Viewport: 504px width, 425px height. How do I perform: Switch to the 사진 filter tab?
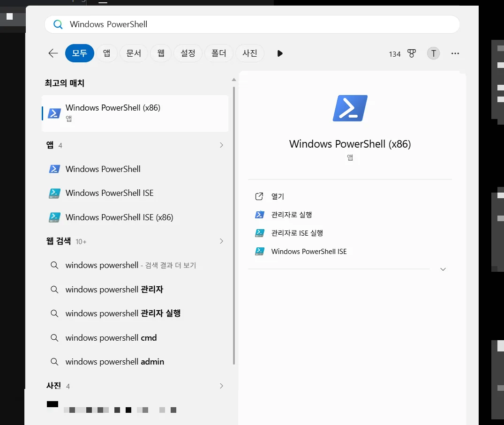pos(250,53)
